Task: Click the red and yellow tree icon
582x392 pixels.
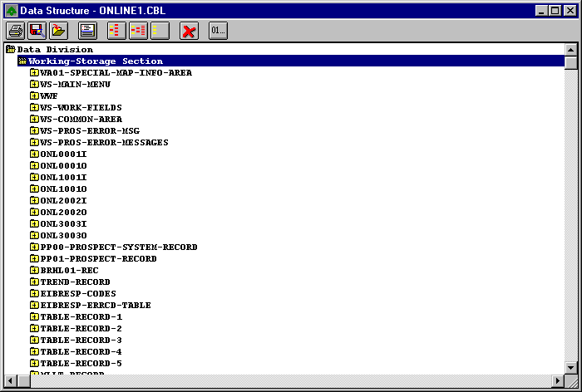Action: [116, 31]
